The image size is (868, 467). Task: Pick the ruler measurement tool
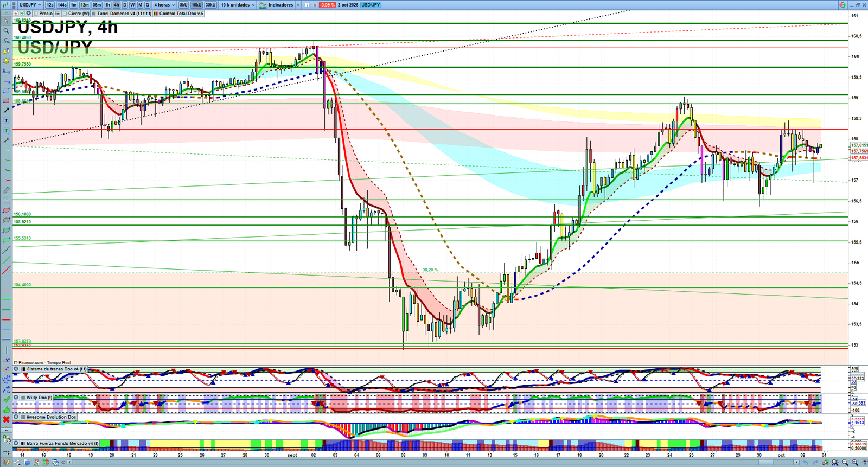pos(6,190)
